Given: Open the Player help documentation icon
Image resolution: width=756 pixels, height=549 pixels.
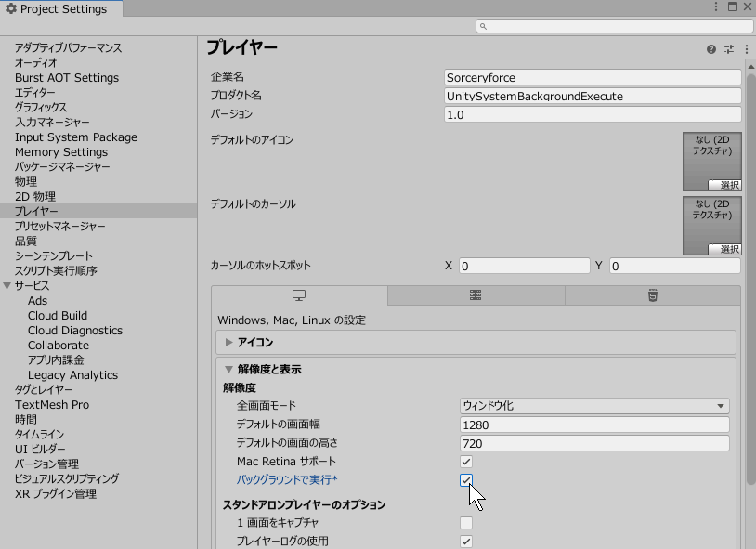Looking at the screenshot, I should click(711, 49).
